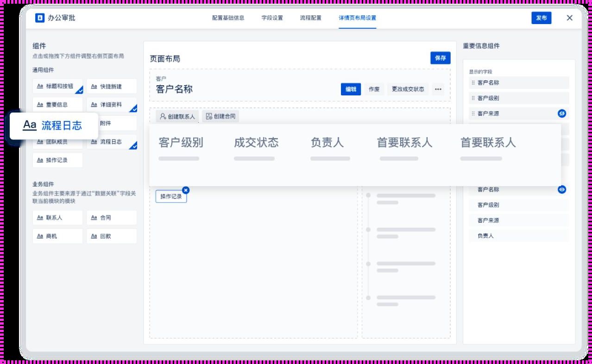Click the 创建合同 action icon
This screenshot has height=364, width=592.
[208, 116]
